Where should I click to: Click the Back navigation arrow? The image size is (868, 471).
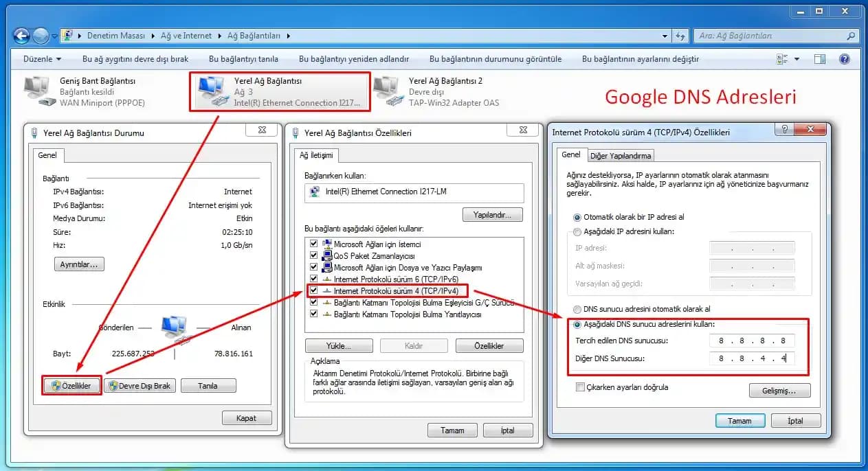point(21,36)
